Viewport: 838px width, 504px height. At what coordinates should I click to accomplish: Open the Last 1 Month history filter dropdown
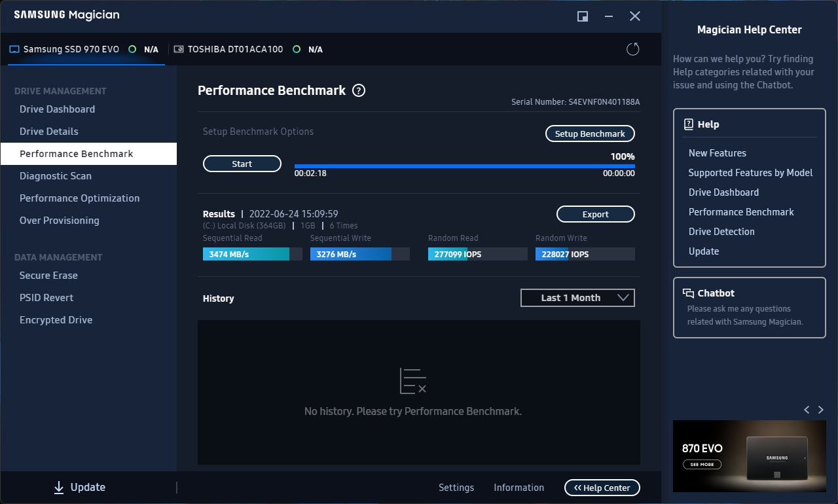tap(577, 298)
